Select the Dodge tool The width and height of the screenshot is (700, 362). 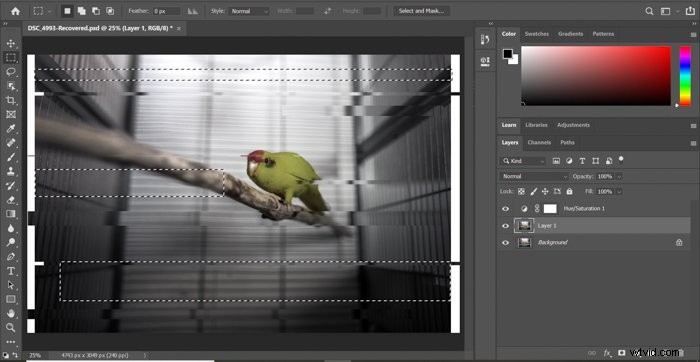11,242
